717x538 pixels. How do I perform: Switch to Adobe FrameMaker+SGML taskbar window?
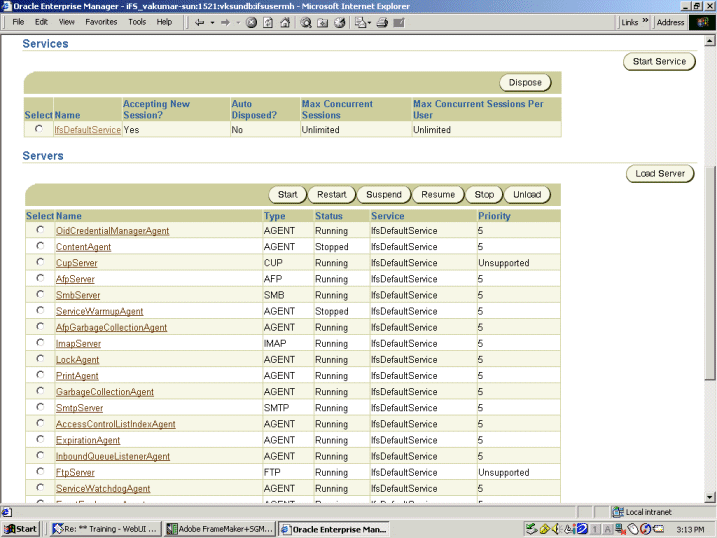(220, 529)
